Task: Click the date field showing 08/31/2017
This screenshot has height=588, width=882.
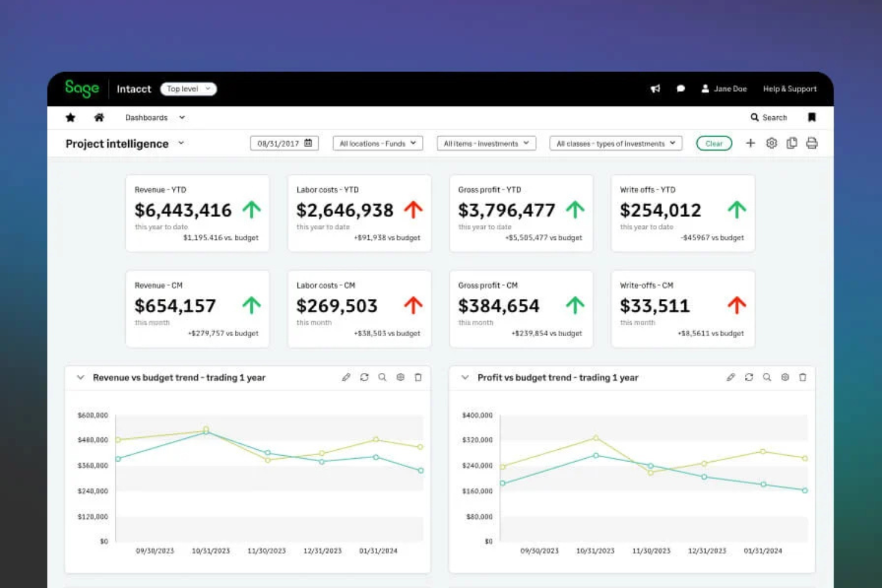Action: tap(284, 143)
